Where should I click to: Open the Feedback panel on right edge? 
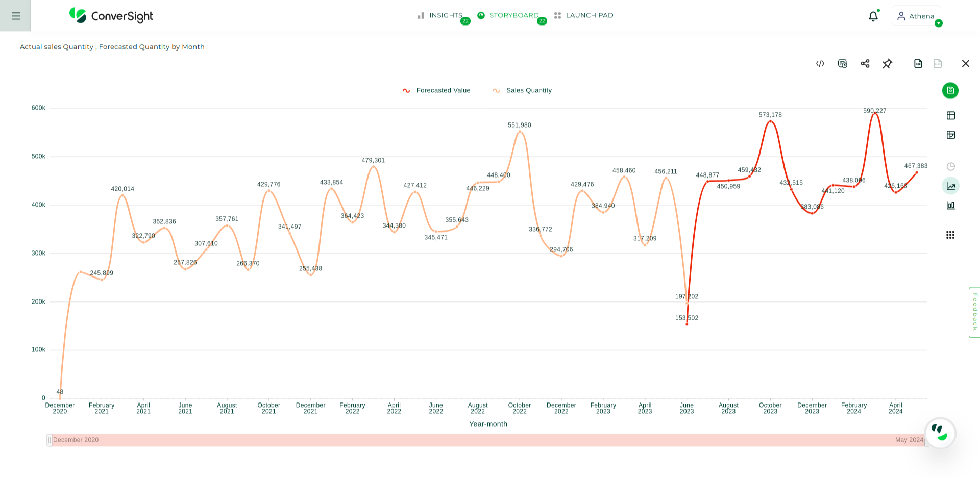(974, 312)
